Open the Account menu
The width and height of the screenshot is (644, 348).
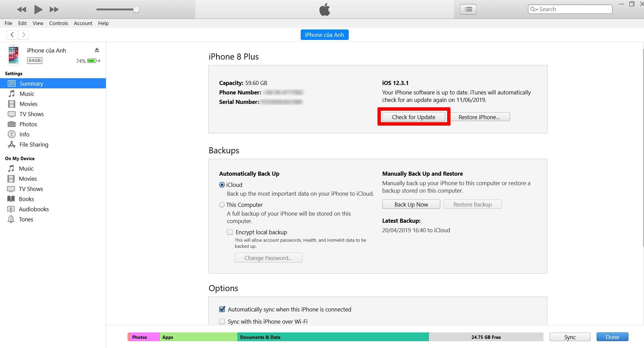(x=83, y=23)
